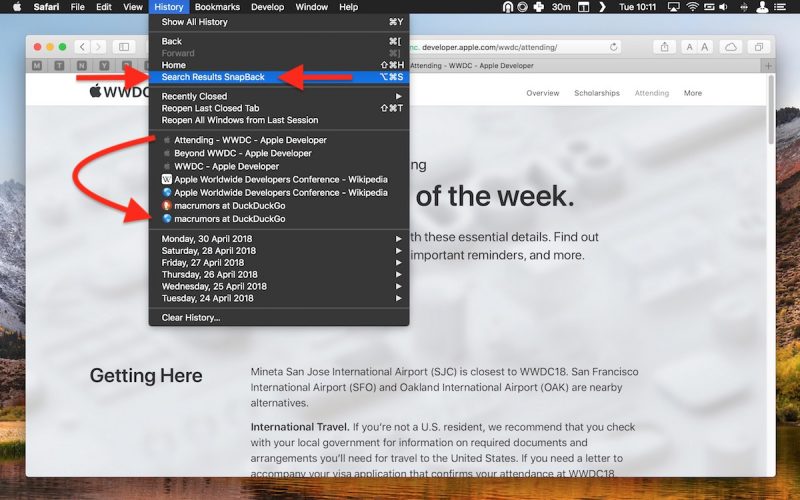Open Beyond WWDC - Apple Developer entry
Viewport: 800px width, 500px height.
click(279, 153)
